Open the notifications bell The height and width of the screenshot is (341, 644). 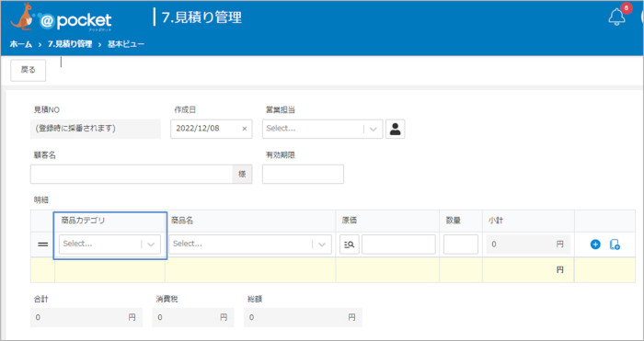(616, 17)
